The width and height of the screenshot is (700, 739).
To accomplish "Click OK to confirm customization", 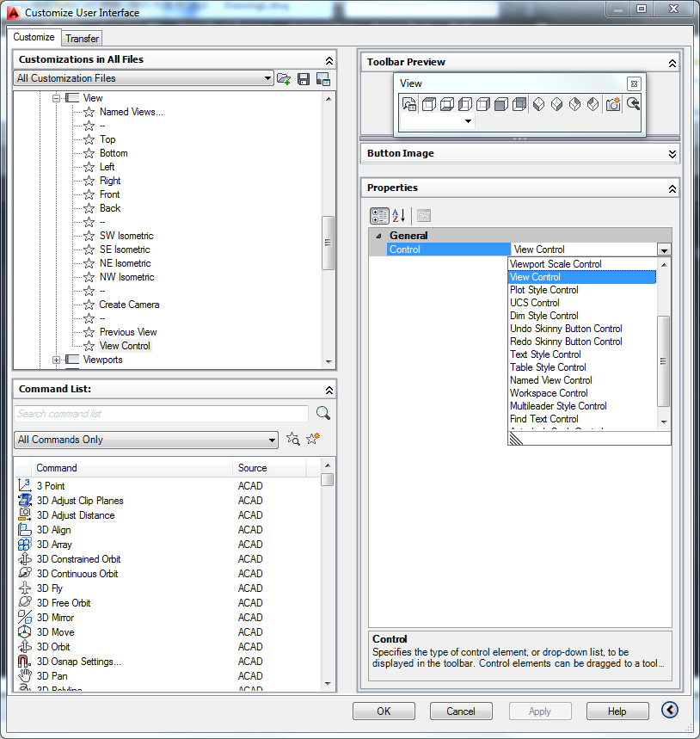I will [x=384, y=711].
